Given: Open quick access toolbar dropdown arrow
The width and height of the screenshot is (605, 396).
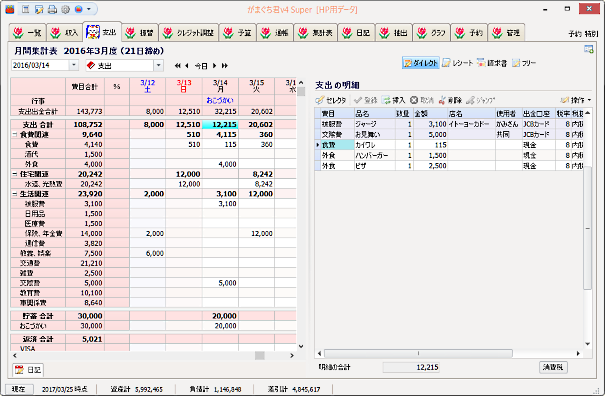Looking at the screenshot, I should pos(89,9).
